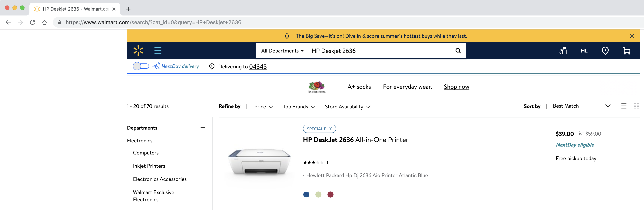Select the blue color swatch
This screenshot has height=210, width=644.
pos(306,195)
